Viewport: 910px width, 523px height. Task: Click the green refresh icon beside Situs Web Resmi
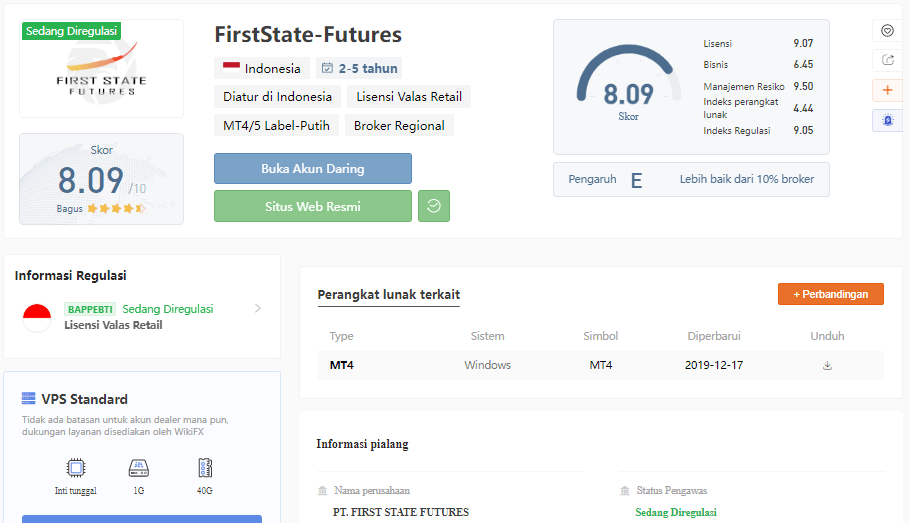[433, 206]
